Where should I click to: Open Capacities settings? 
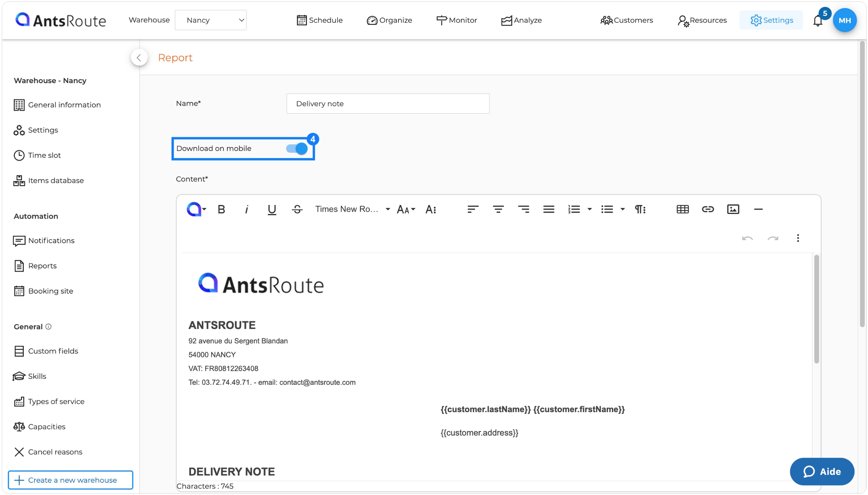point(40,427)
